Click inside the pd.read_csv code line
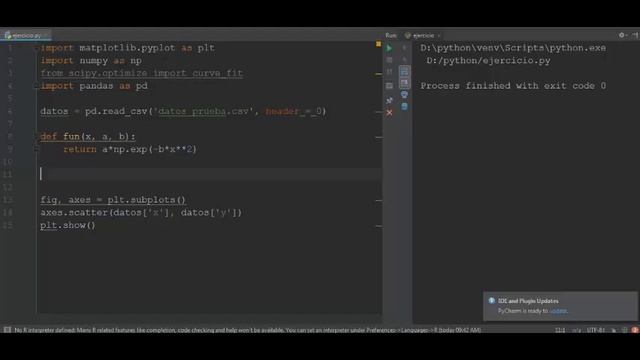This screenshot has height=360, width=640. [x=183, y=111]
